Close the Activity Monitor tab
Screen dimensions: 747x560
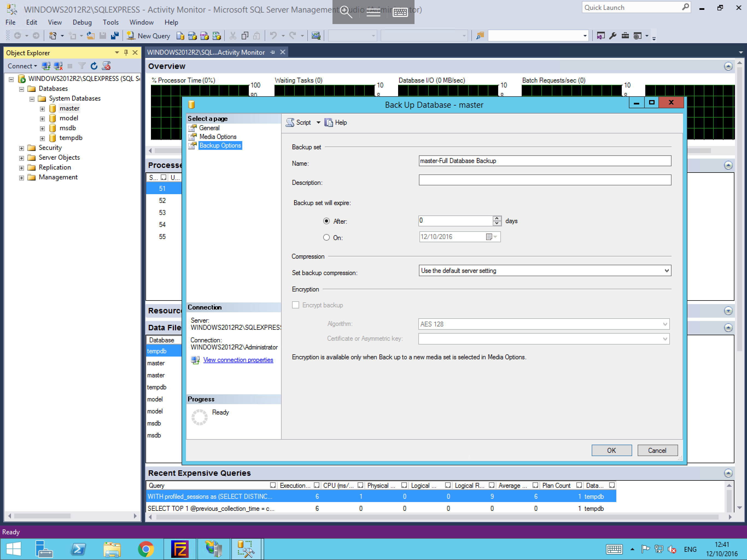[283, 52]
